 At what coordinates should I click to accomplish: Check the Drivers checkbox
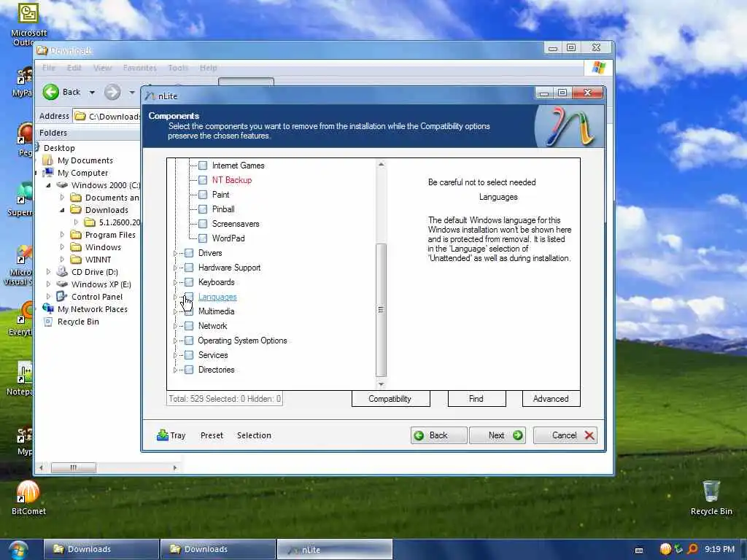coord(189,253)
